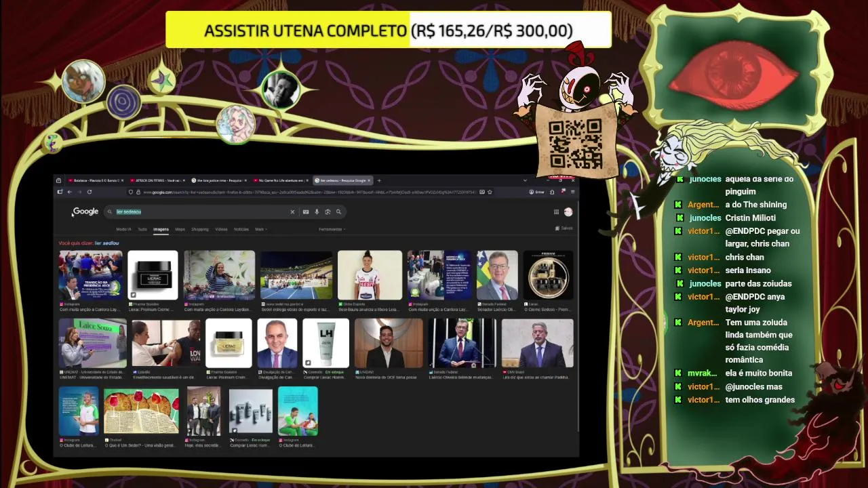
Task: Open the Google account profile avatar
Action: click(568, 211)
